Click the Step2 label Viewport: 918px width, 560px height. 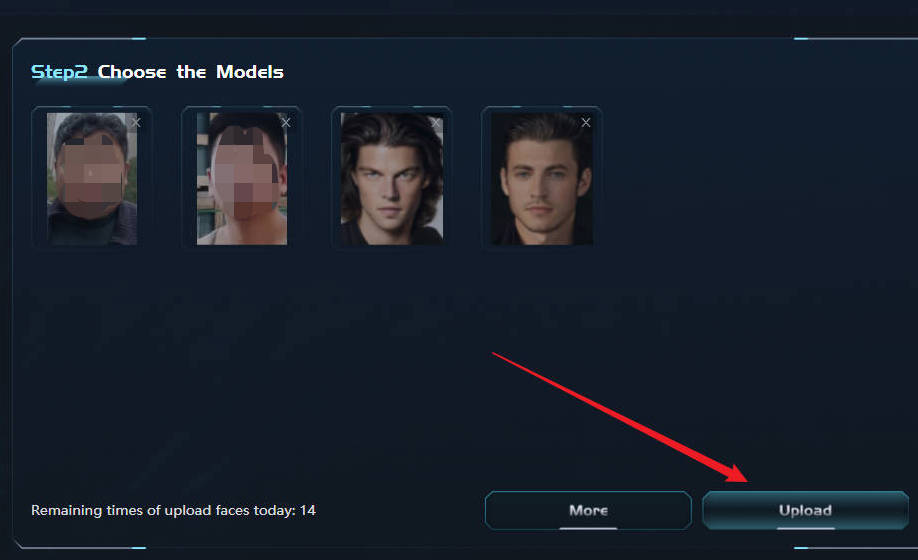point(59,71)
